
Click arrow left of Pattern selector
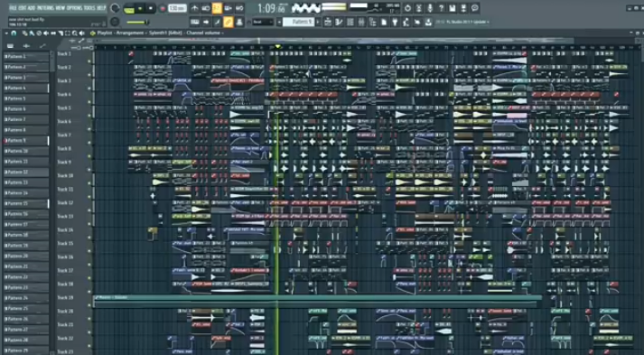point(279,22)
